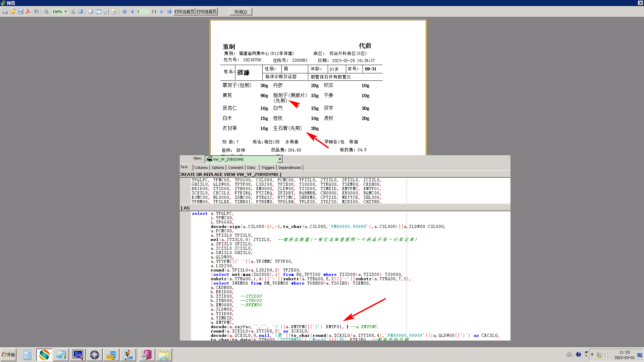Click the Windows 开始 start button
The height and width of the screenshot is (362, 644).
8,355
